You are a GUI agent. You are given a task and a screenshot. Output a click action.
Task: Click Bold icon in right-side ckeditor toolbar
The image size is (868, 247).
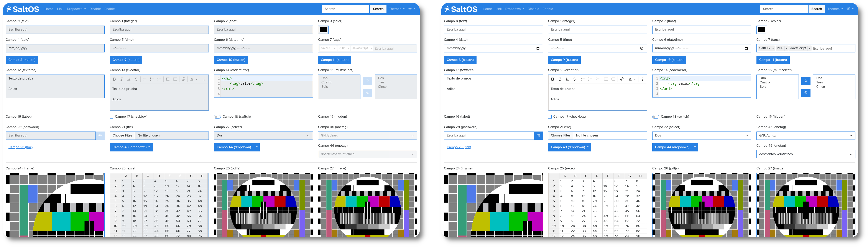[x=553, y=80]
